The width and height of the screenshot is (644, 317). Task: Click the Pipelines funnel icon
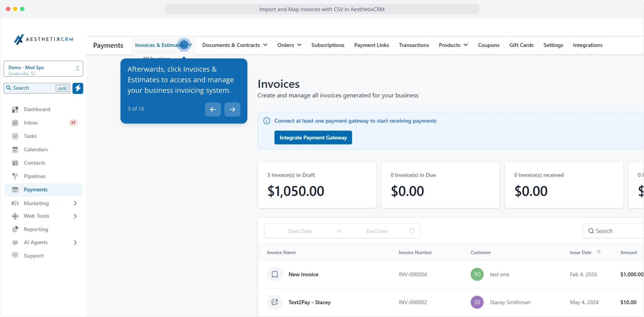coord(15,176)
